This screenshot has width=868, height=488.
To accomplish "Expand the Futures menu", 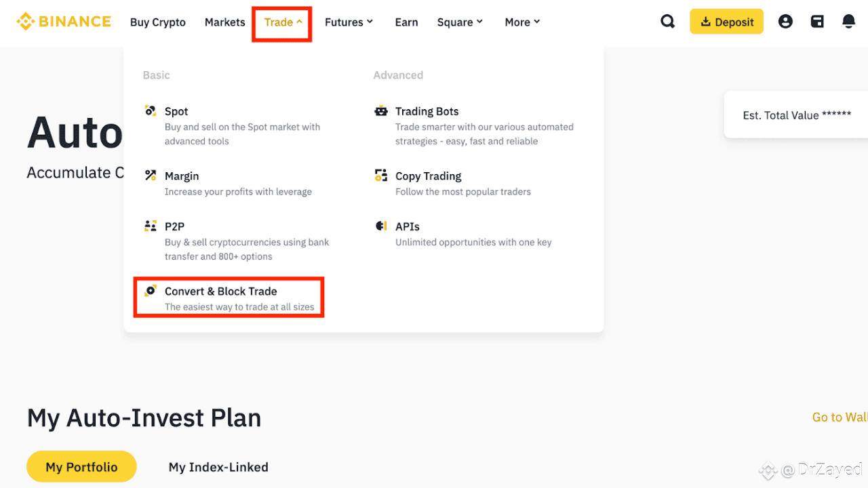I will pos(349,22).
